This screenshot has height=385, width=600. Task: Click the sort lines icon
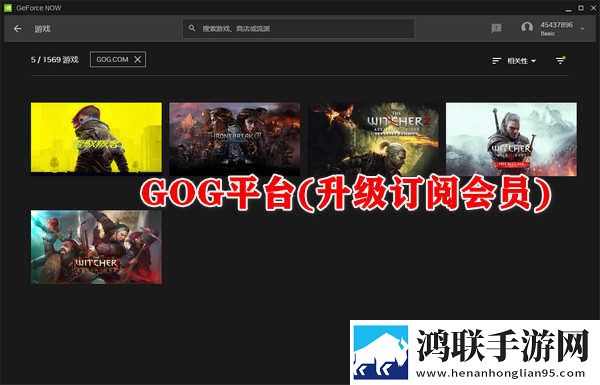[x=496, y=60]
